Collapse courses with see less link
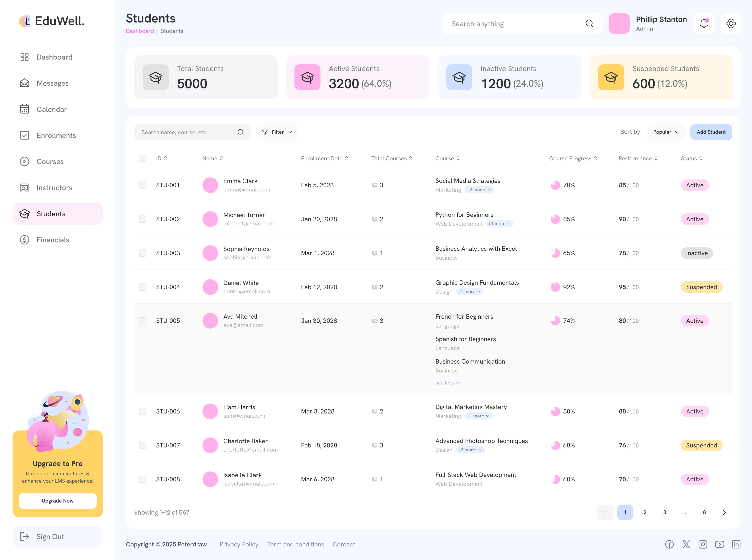The width and height of the screenshot is (752, 560). (x=447, y=383)
